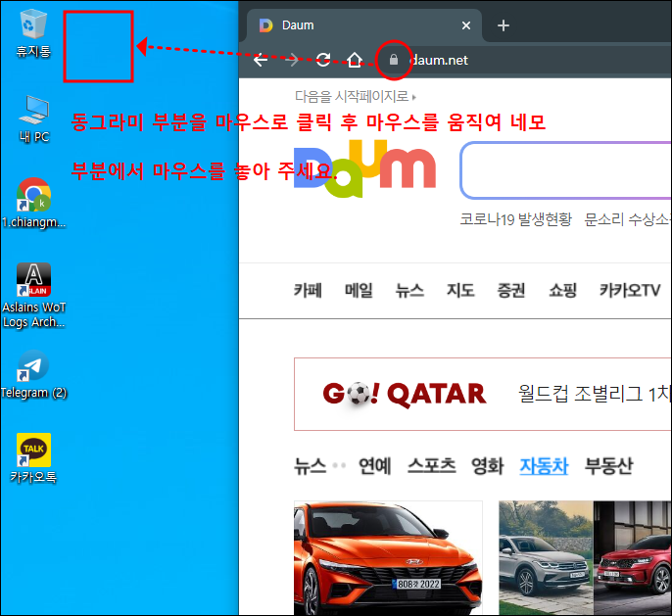Image resolution: width=672 pixels, height=616 pixels.
Task: Open 코로나19 발생현황 link
Action: pyautogui.click(x=515, y=219)
